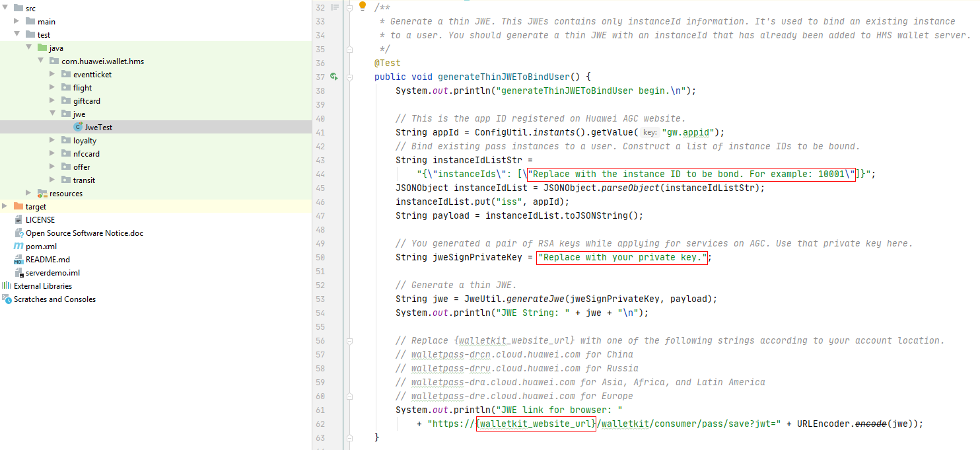The height and width of the screenshot is (450, 980).
Task: Click the yellow lightbulb intention icon
Action: pos(362,7)
